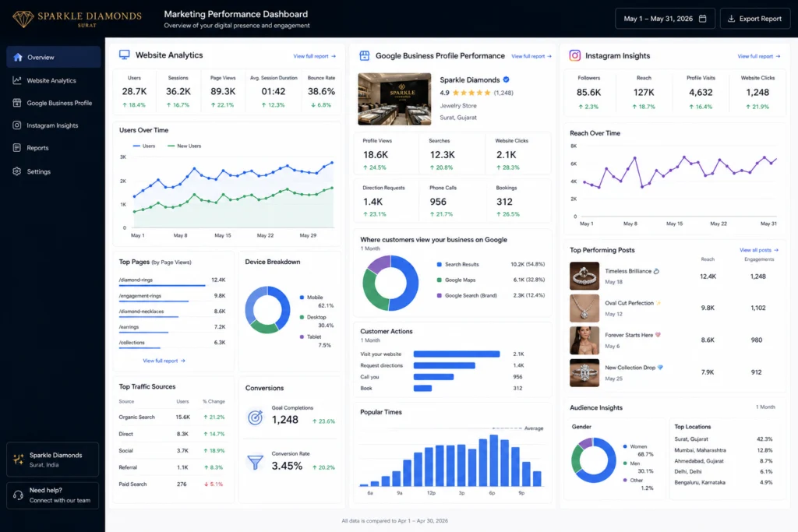Click the Search Results legend swatch

(x=440, y=264)
